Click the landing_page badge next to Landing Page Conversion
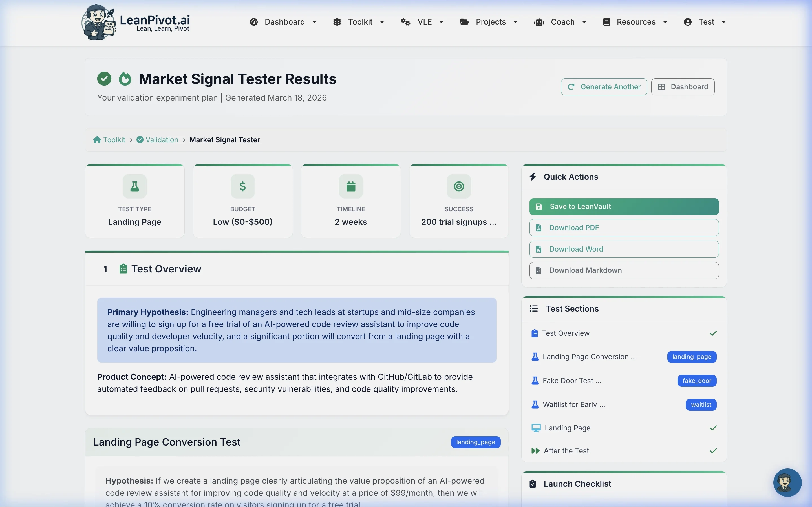Screen dimensions: 812x507 pyautogui.click(x=692, y=357)
